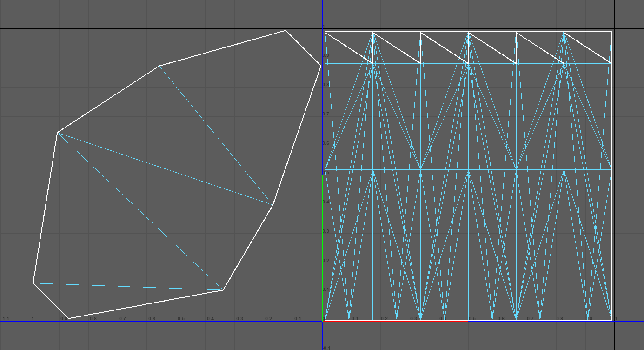Screen dimensions: 644x350
Task: Click the "-0.4" grid axis label
Action: (209, 319)
